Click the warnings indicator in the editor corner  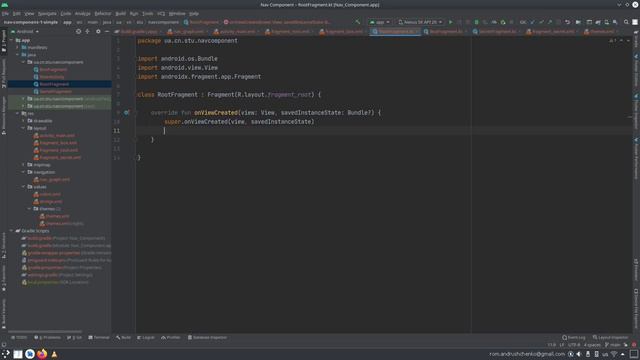(613, 40)
